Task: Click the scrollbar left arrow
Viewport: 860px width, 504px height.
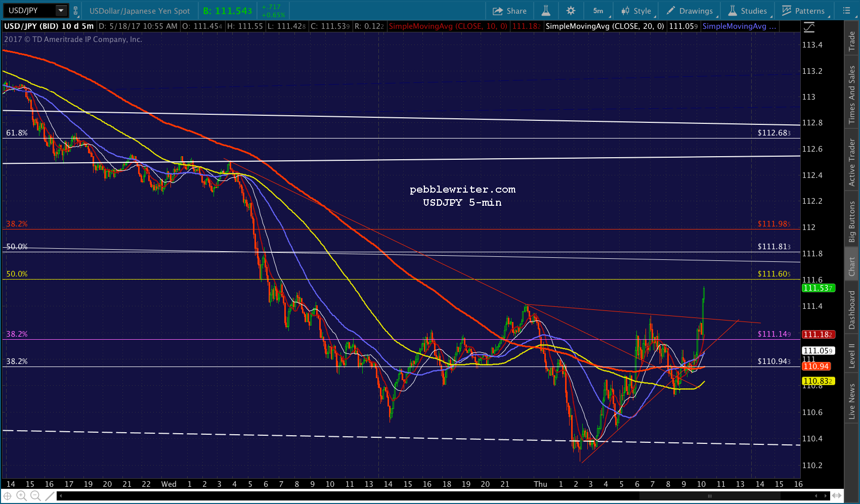Action: [61, 496]
